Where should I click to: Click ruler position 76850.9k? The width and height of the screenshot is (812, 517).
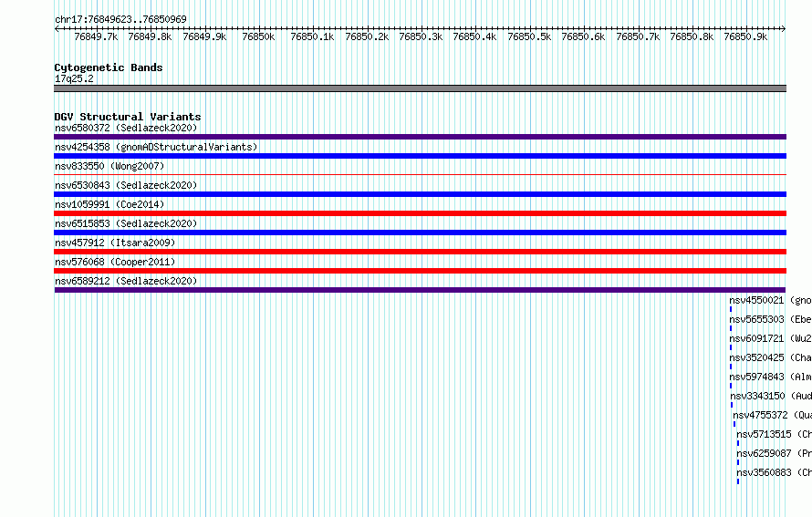point(745,36)
